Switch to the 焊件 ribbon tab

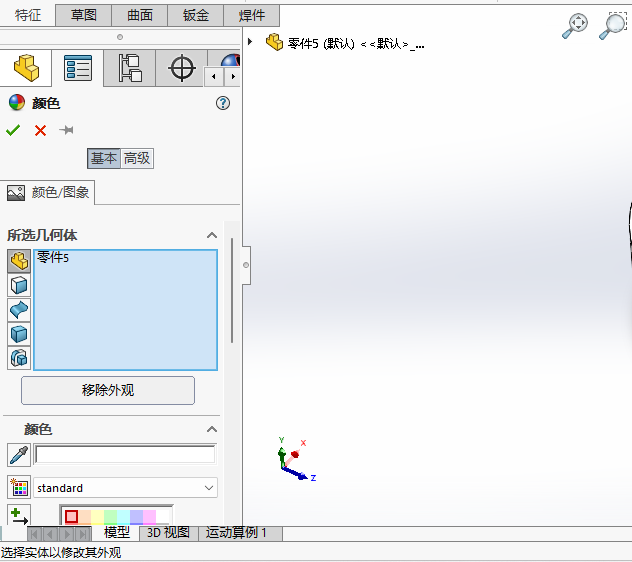click(x=252, y=15)
